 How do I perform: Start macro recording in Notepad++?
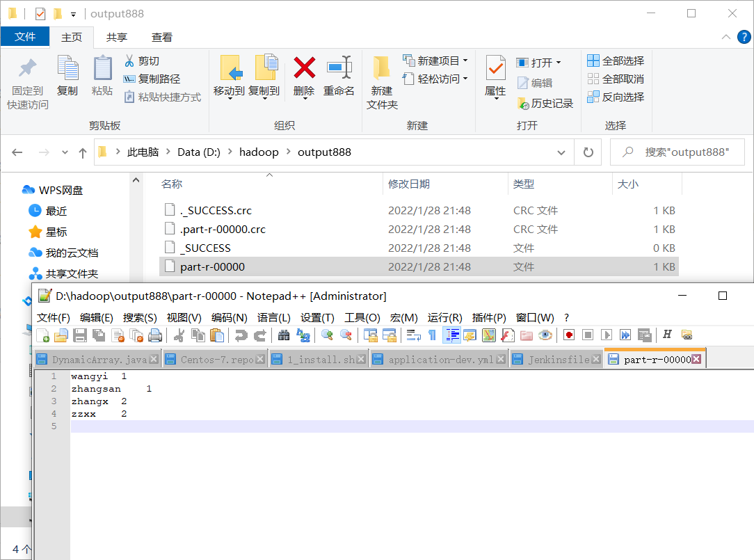pos(569,335)
